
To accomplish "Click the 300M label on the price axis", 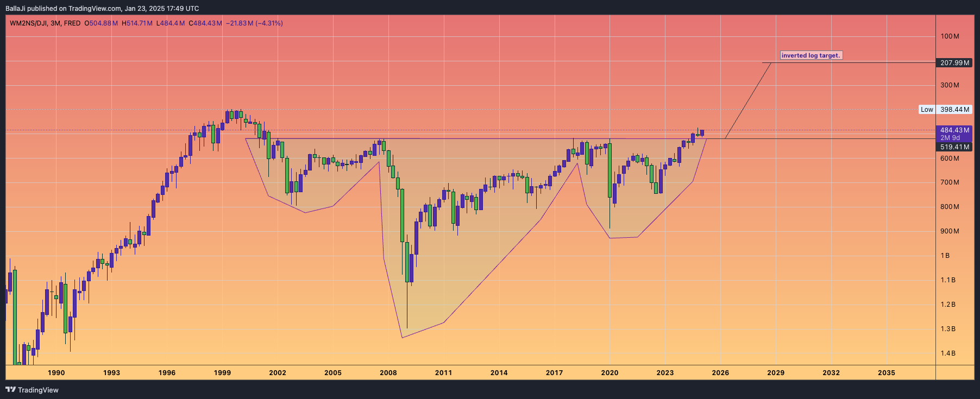I will (x=950, y=85).
